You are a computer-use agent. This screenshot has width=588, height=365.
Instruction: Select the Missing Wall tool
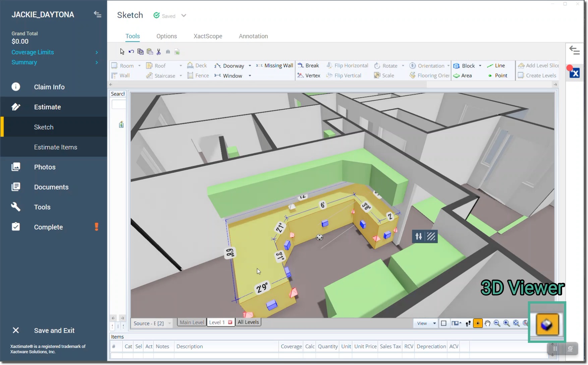(x=275, y=65)
